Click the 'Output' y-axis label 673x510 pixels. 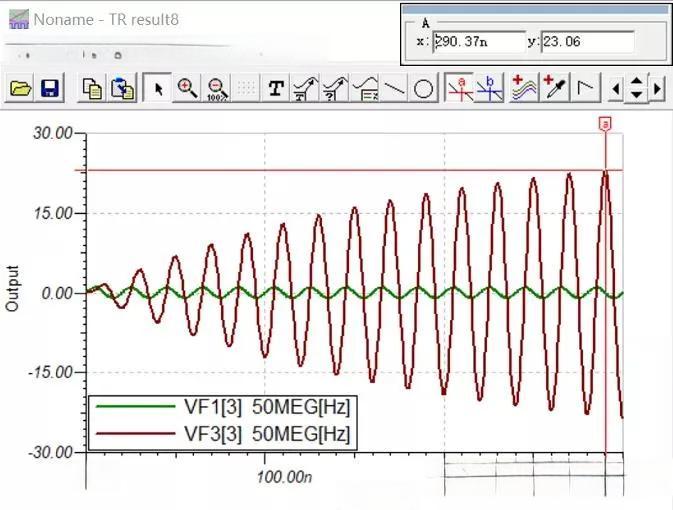(x=12, y=288)
